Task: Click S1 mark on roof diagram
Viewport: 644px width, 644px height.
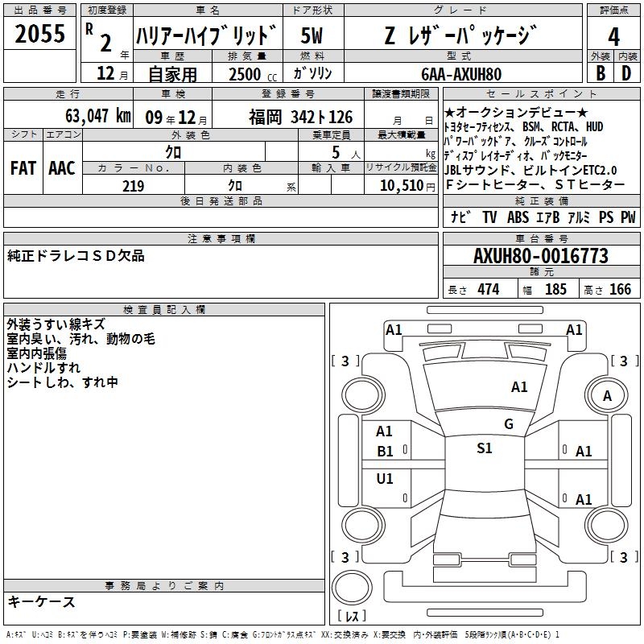Action: coord(485,448)
